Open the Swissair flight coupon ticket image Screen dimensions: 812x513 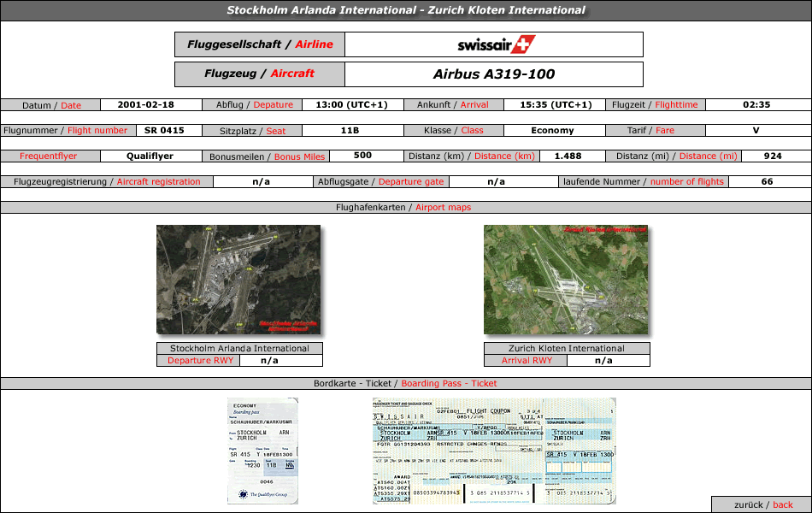(494, 451)
